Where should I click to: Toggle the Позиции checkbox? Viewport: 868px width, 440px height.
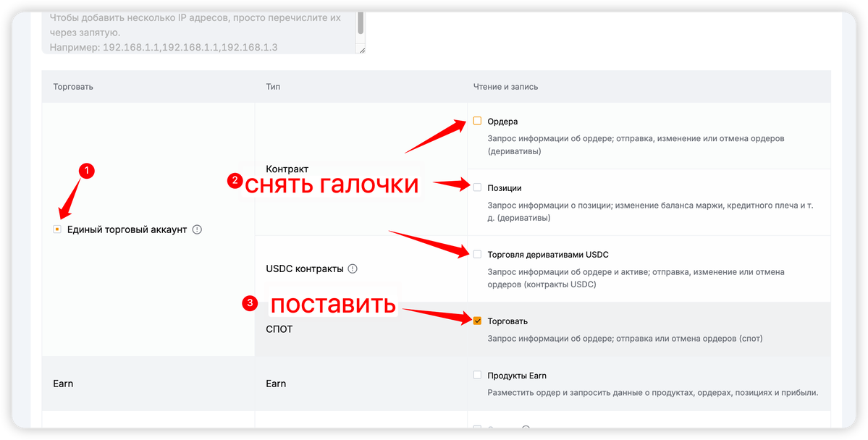[x=477, y=187]
